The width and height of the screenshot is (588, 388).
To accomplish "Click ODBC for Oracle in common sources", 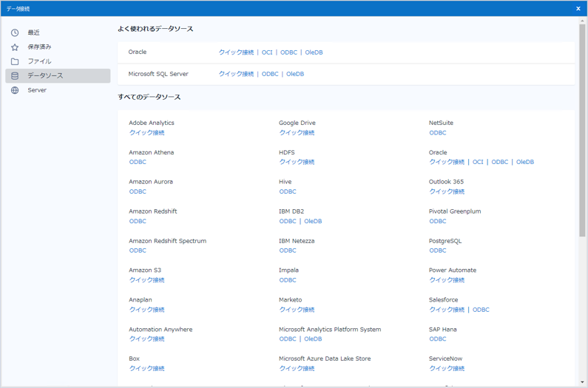I will click(x=288, y=52).
